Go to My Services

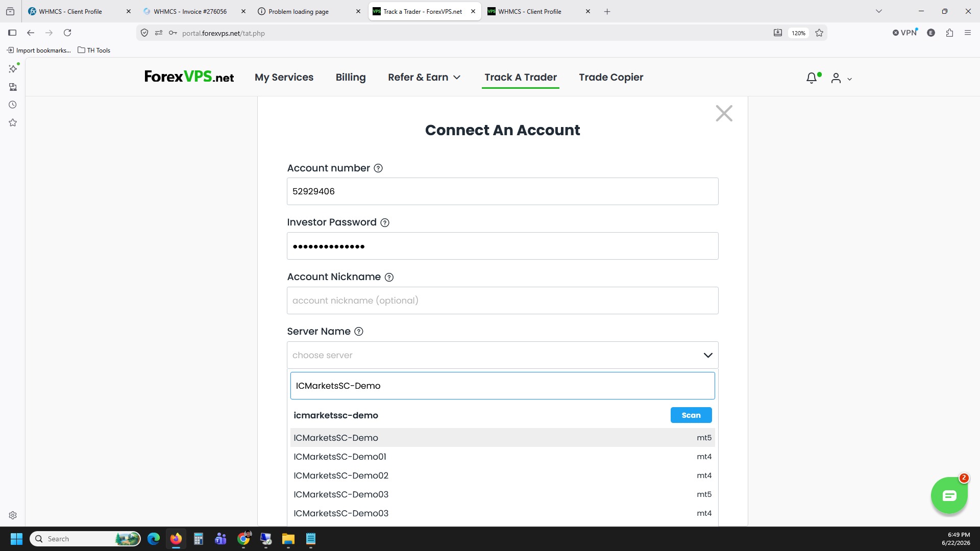(284, 78)
